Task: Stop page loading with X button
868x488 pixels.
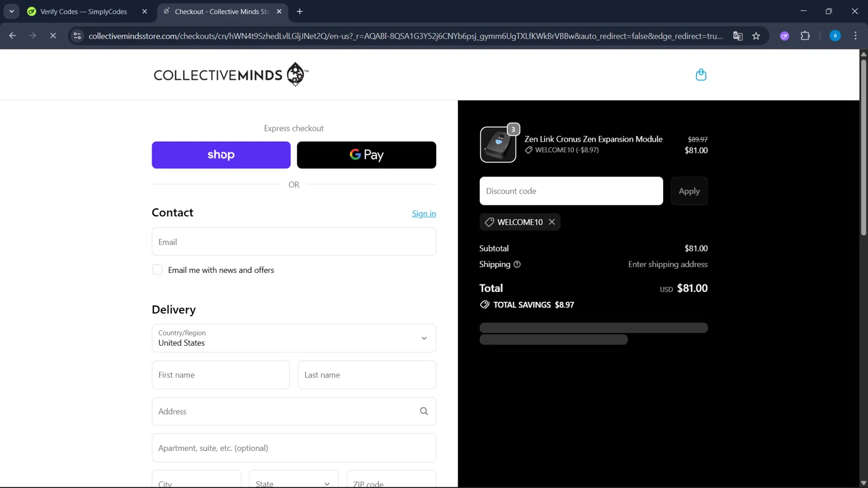Action: (x=53, y=36)
